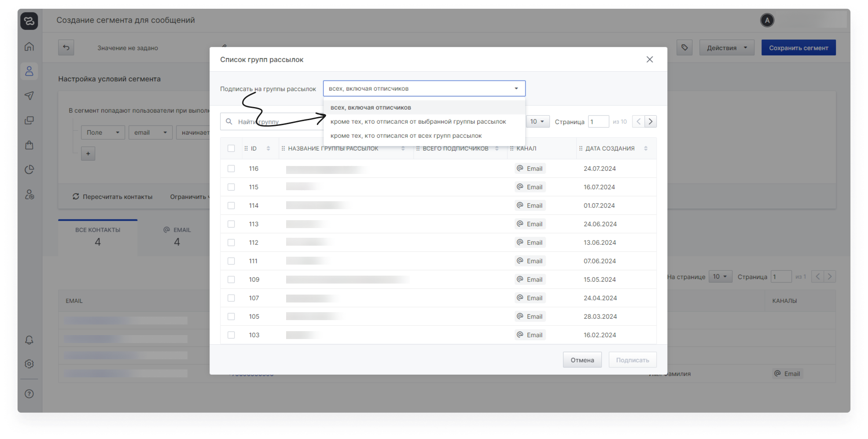Check the box for group 113

click(x=231, y=224)
